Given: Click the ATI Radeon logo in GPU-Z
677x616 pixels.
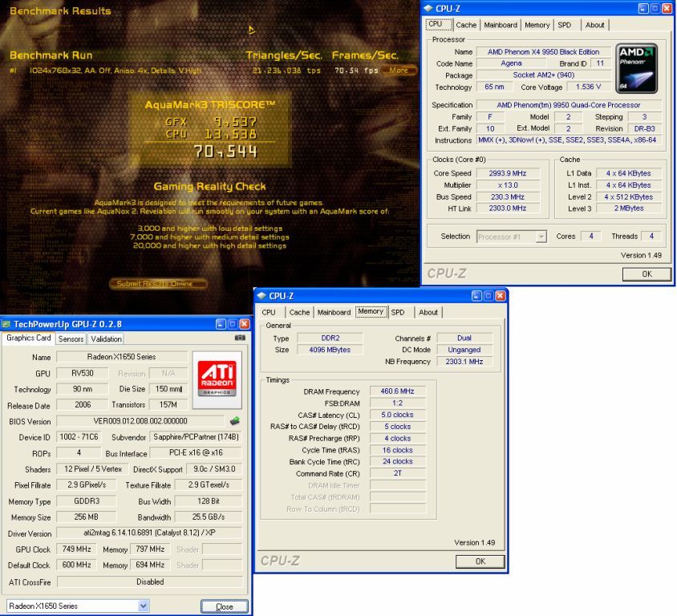Looking at the screenshot, I should coord(217,379).
